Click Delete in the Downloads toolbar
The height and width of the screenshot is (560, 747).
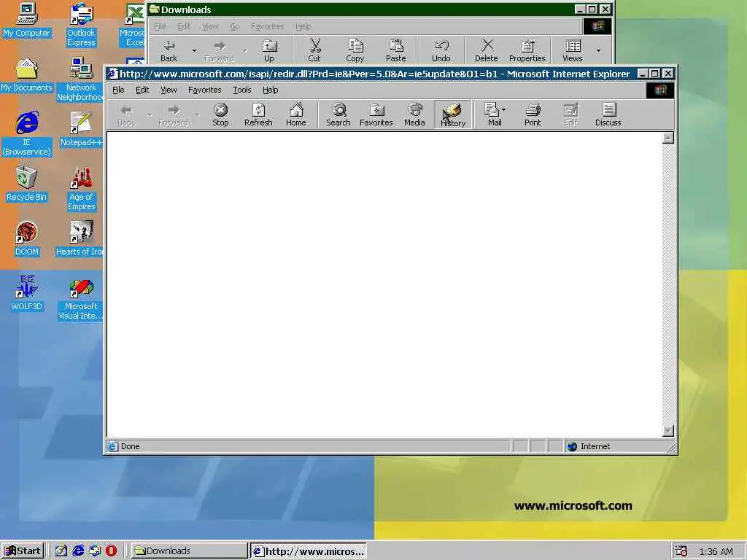coord(486,50)
